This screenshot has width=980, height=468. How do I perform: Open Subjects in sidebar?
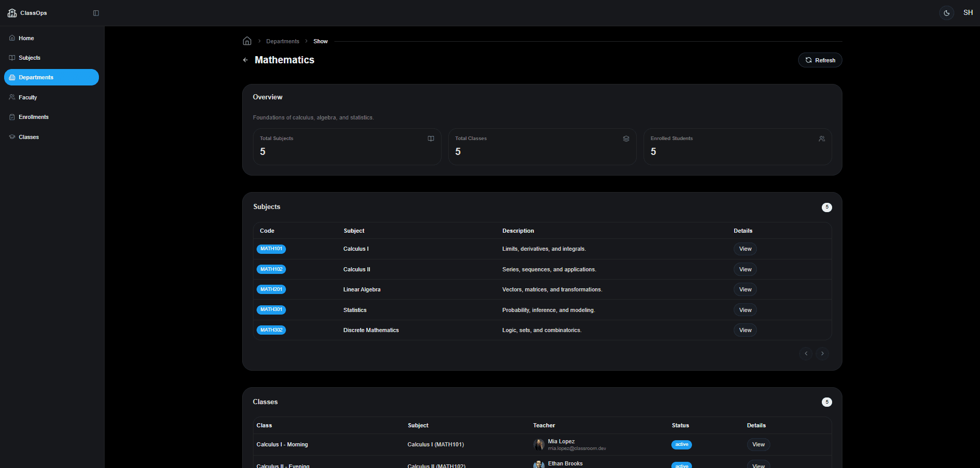(x=52, y=58)
